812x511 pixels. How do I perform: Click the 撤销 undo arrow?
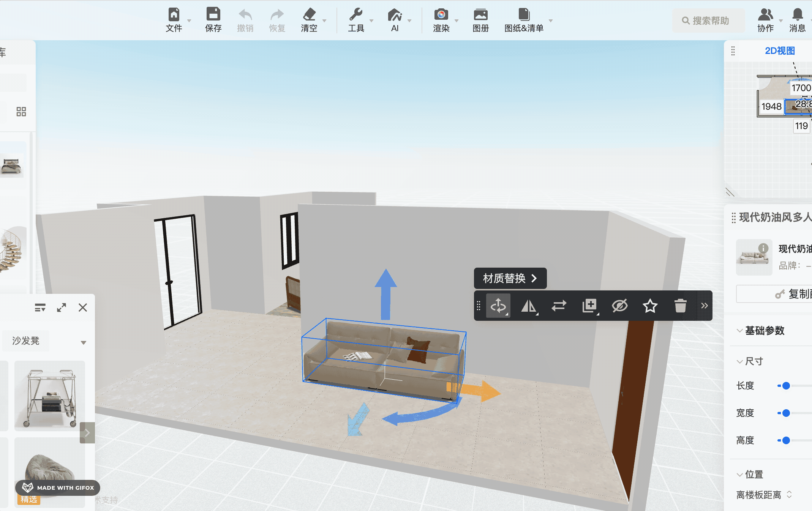tap(245, 15)
